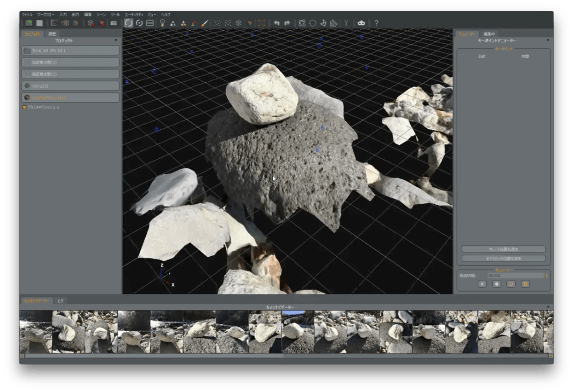Show the textured mesh cube icon

pyautogui.click(x=249, y=23)
